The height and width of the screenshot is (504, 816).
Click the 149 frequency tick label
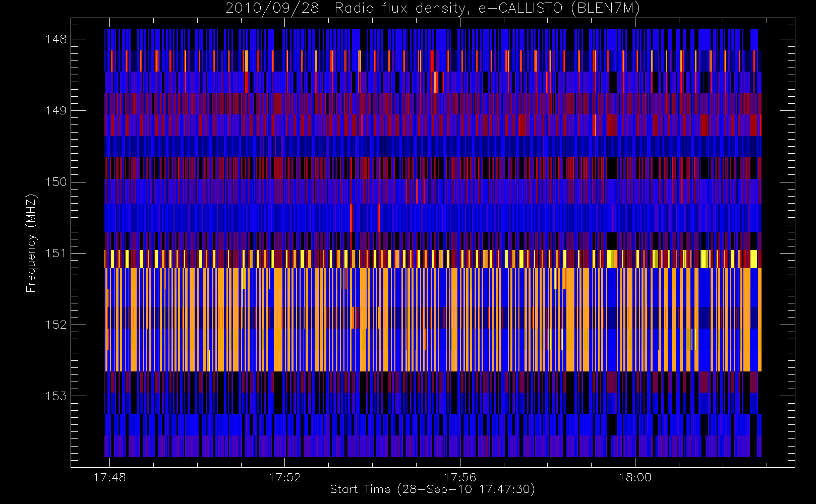point(56,111)
